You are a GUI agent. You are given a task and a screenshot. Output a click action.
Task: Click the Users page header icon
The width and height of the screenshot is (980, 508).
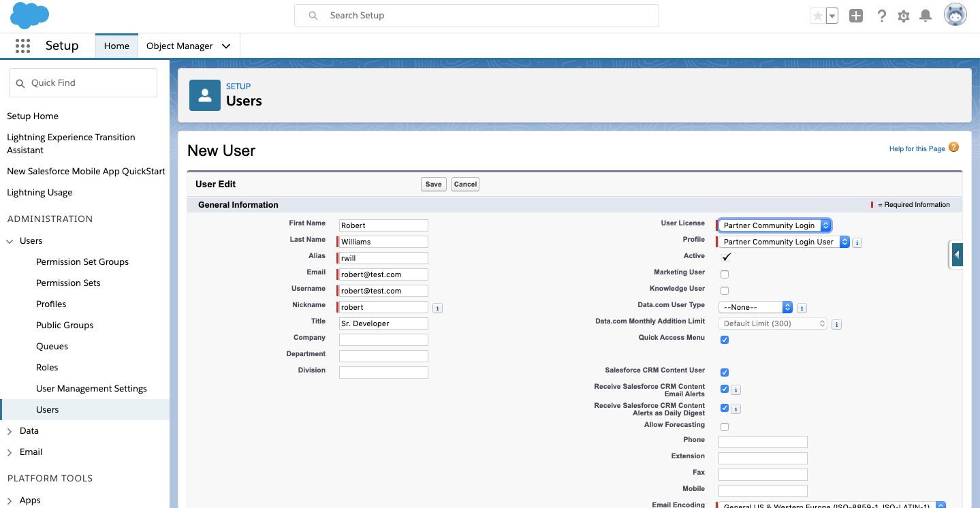205,95
